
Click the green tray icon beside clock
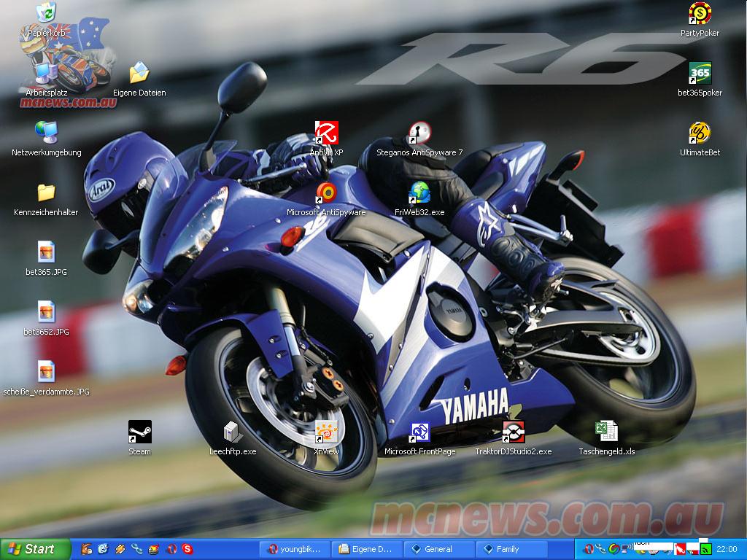(x=705, y=550)
